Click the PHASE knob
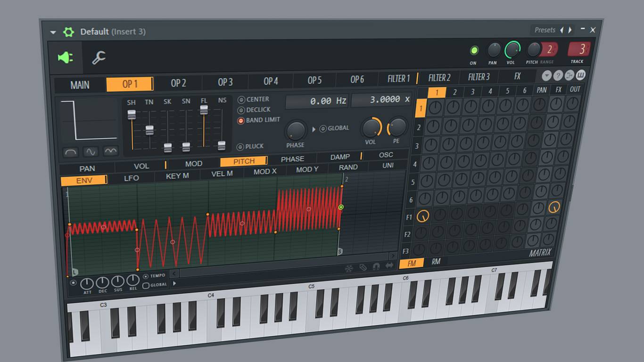Viewport: 644px width, 362px height. (x=296, y=131)
